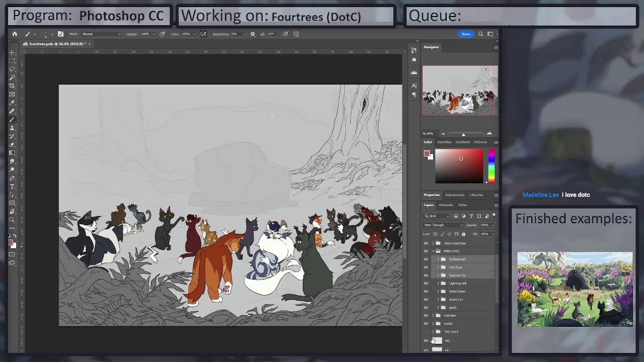The width and height of the screenshot is (644, 362).
Task: Open the layer filter Kind dropdown
Action: click(436, 216)
